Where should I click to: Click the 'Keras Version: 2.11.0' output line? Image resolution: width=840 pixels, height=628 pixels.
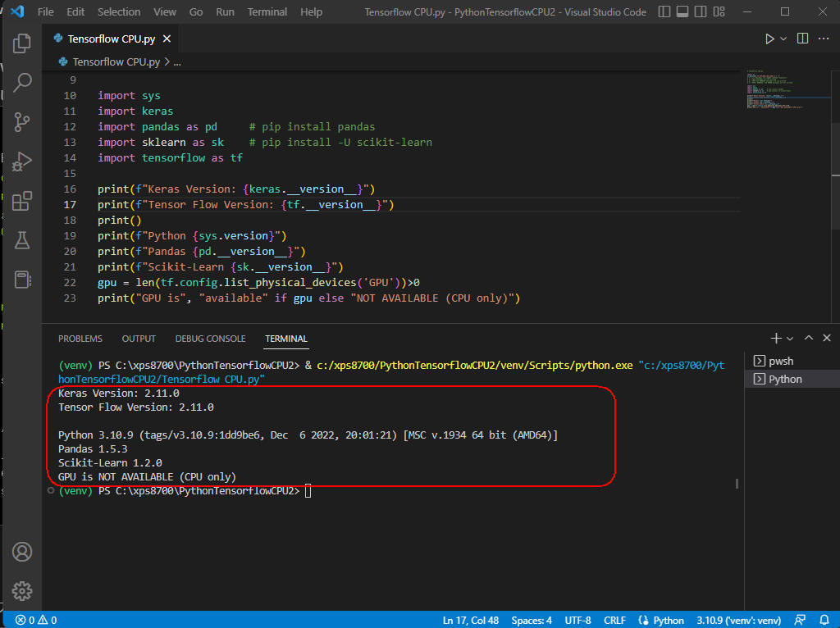(x=119, y=394)
